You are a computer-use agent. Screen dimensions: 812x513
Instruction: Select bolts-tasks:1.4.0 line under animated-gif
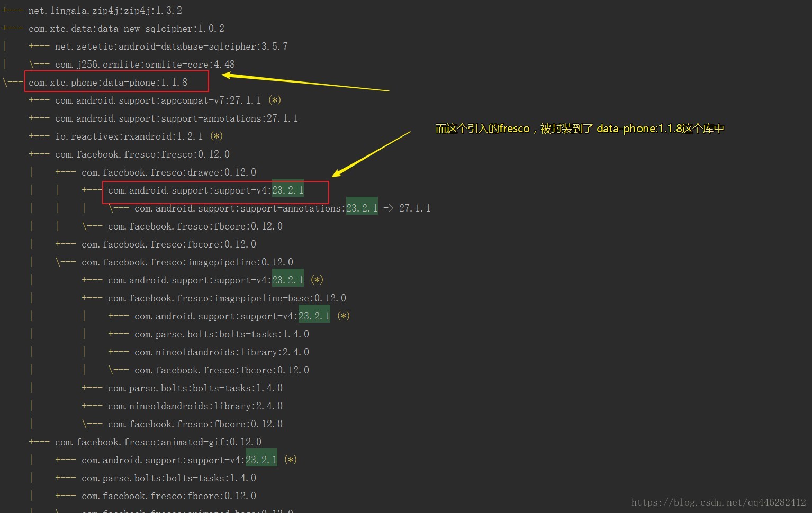coord(169,478)
